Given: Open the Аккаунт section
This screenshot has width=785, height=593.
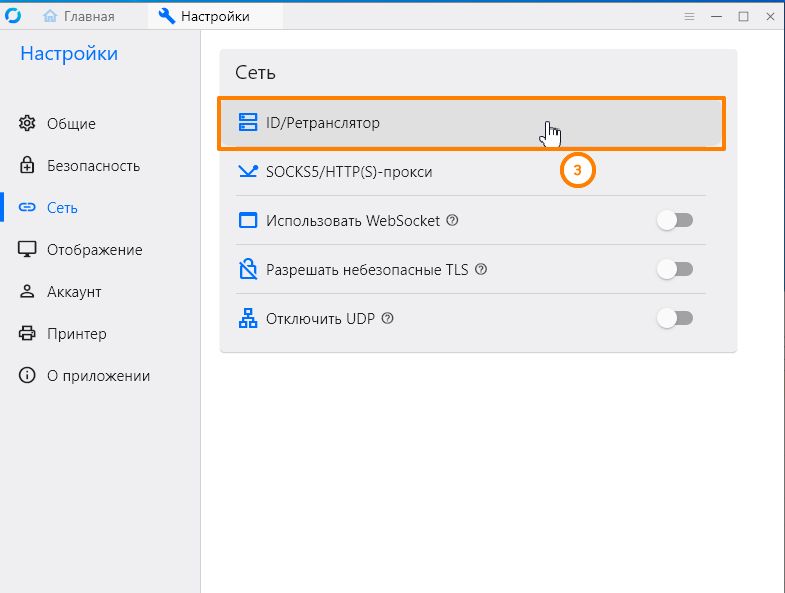Looking at the screenshot, I should [x=100, y=291].
